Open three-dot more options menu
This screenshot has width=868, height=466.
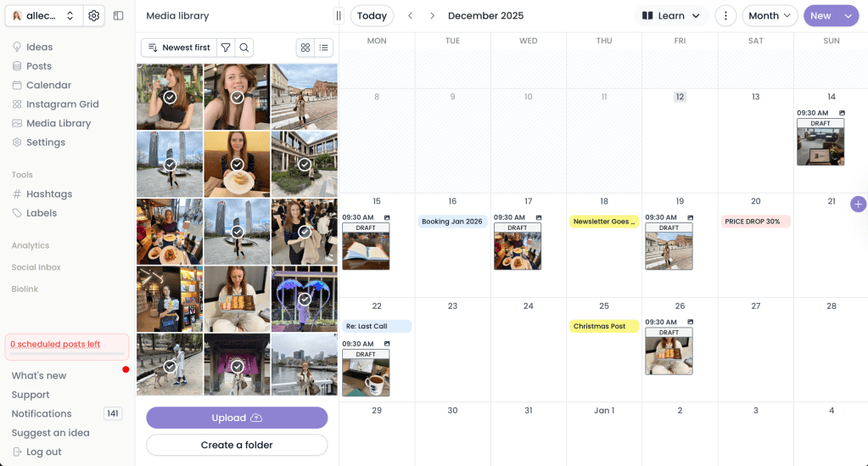[725, 15]
